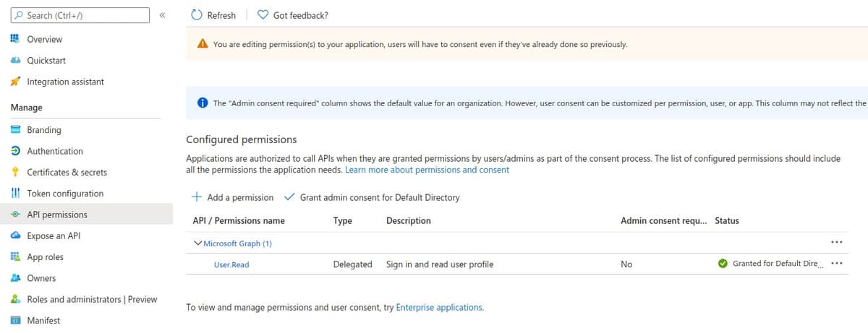Open ellipsis menu for User.Read row
The image size is (868, 333).
point(837,264)
